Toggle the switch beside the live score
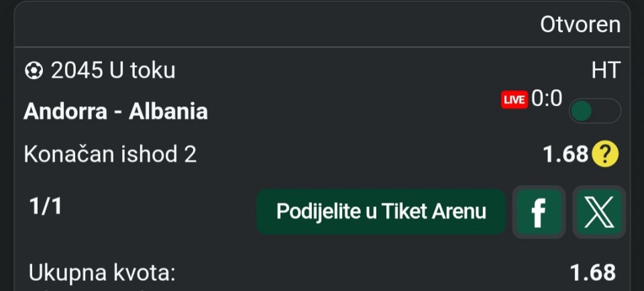 pos(594,111)
